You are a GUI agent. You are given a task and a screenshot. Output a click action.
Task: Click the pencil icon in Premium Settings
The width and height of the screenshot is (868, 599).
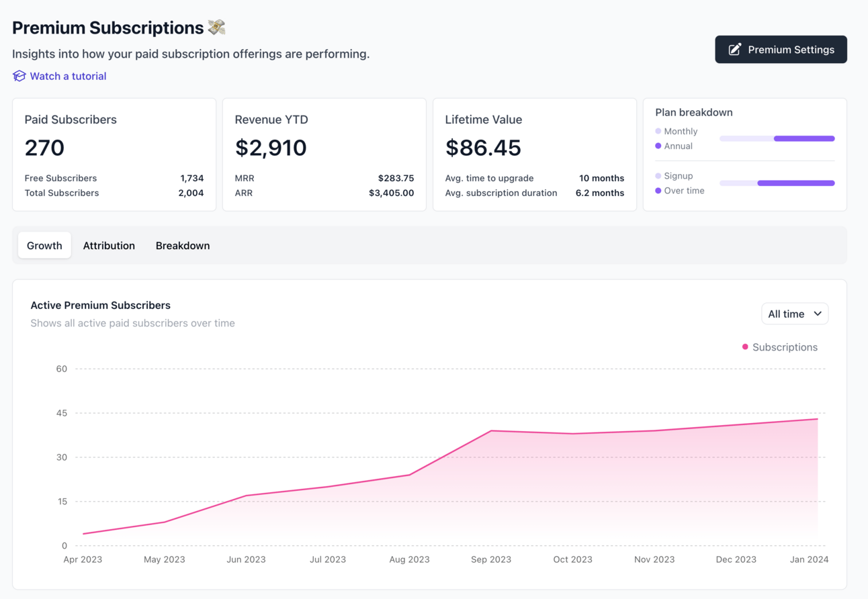click(735, 50)
